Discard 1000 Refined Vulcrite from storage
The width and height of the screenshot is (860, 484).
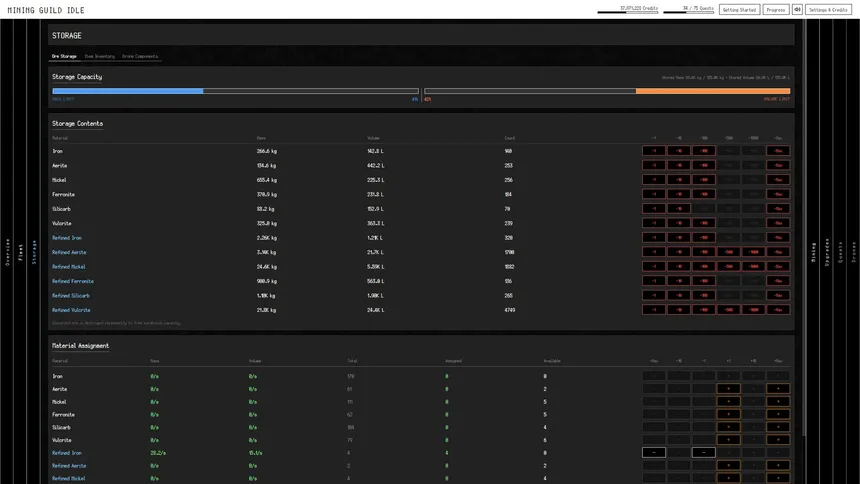pyautogui.click(x=754, y=310)
